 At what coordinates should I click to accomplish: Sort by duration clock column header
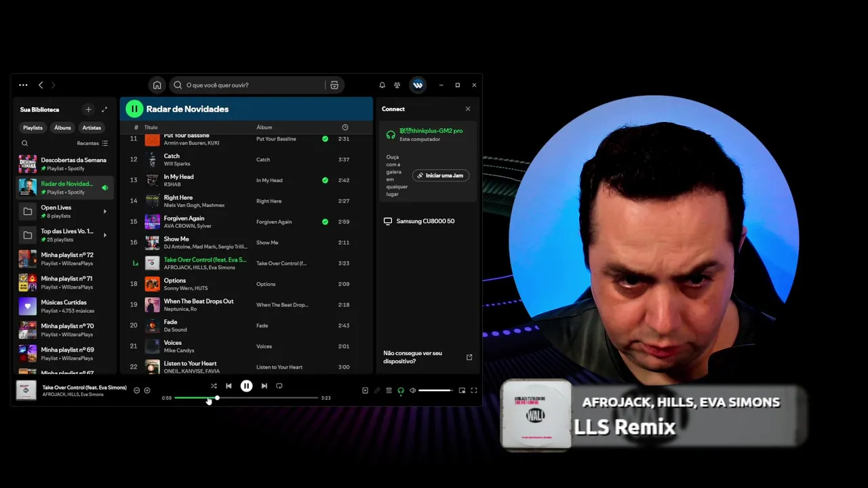tap(344, 127)
